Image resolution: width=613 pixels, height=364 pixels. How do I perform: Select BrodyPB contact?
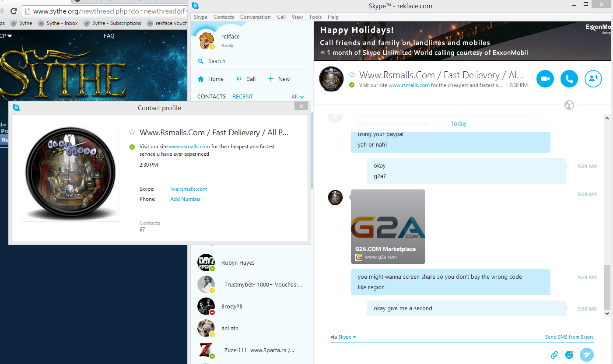pyautogui.click(x=252, y=306)
